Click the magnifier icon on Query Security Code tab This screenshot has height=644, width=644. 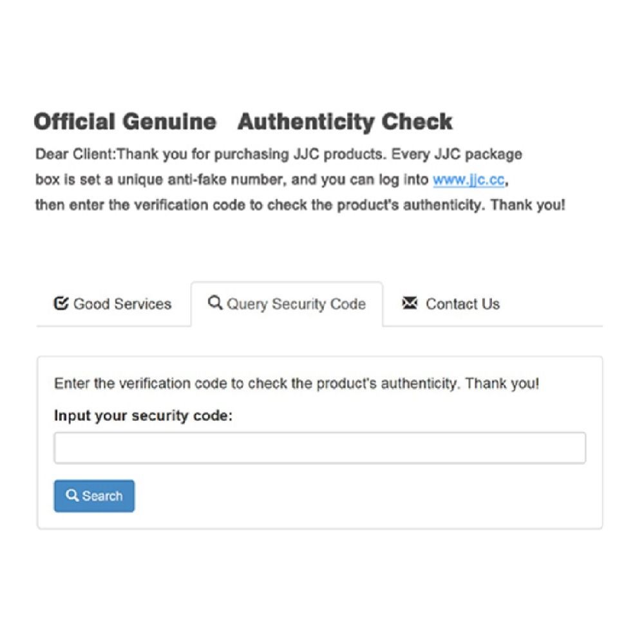[215, 303]
